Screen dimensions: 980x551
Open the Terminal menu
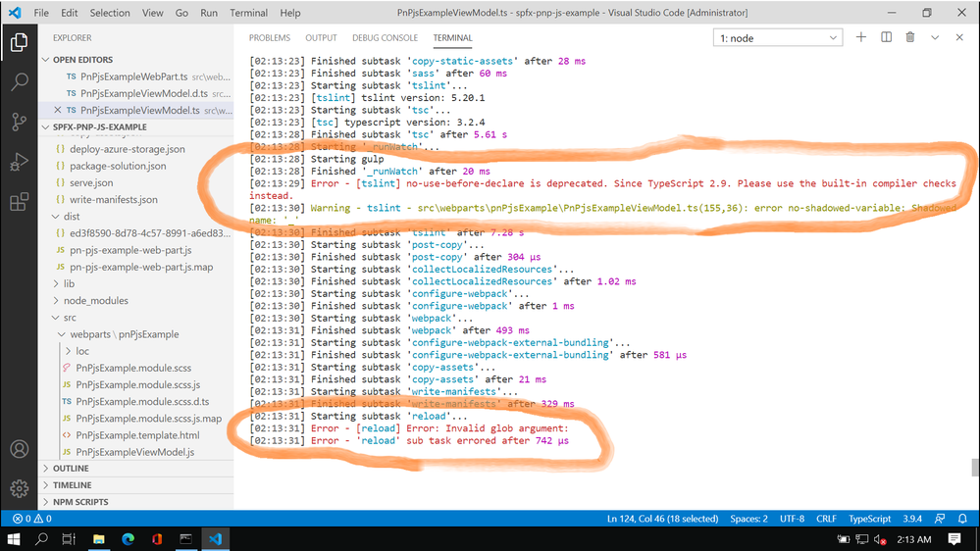249,13
